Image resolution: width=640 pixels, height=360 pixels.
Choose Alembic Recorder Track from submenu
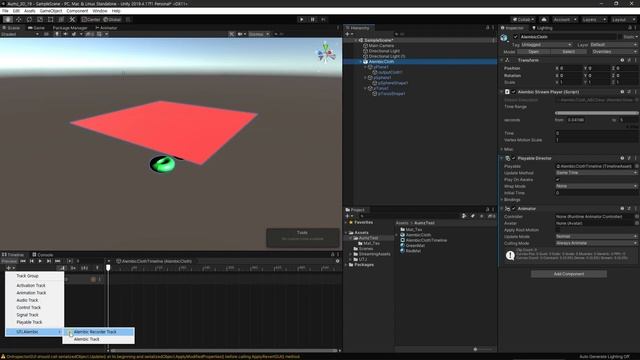point(98,332)
